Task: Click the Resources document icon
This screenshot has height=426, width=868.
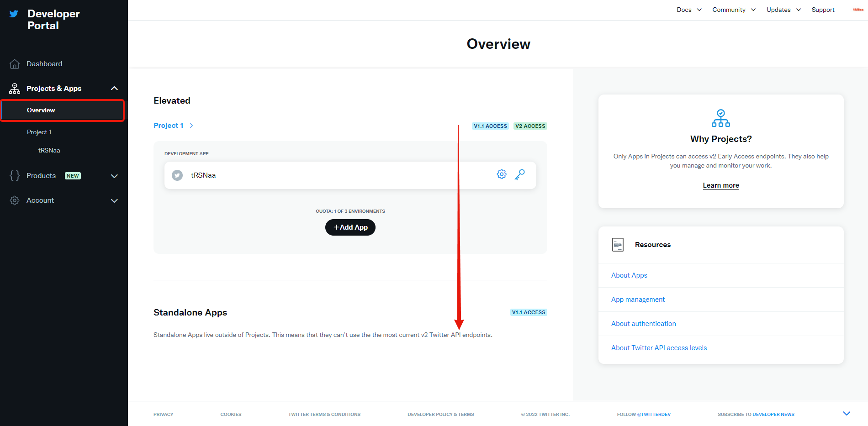Action: 618,244
